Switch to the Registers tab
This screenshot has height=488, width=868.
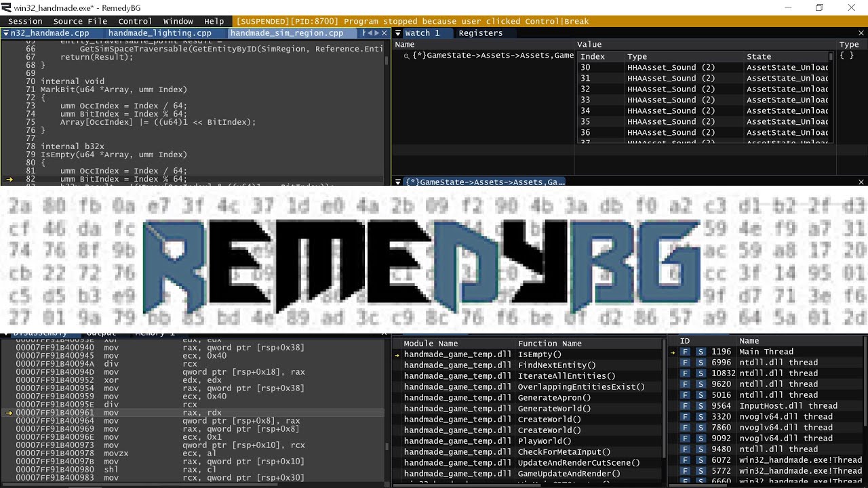coord(481,33)
